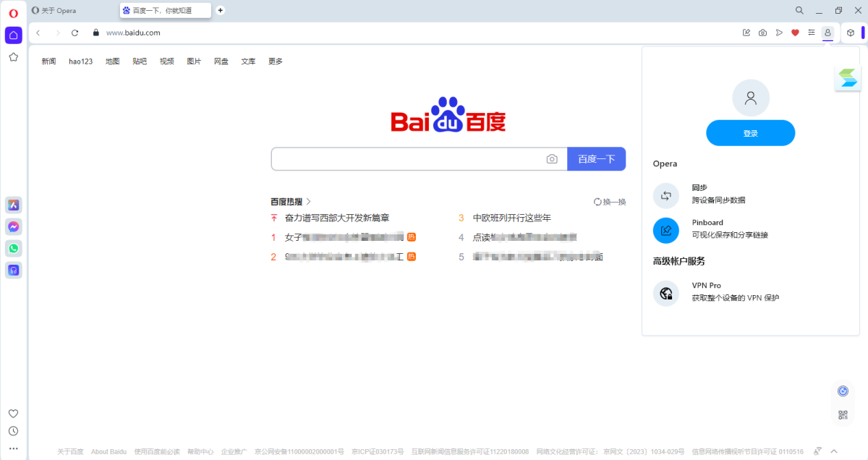Open the 更多 dropdown in Baidu navigation
Screen dimensions: 868x460
coord(274,61)
